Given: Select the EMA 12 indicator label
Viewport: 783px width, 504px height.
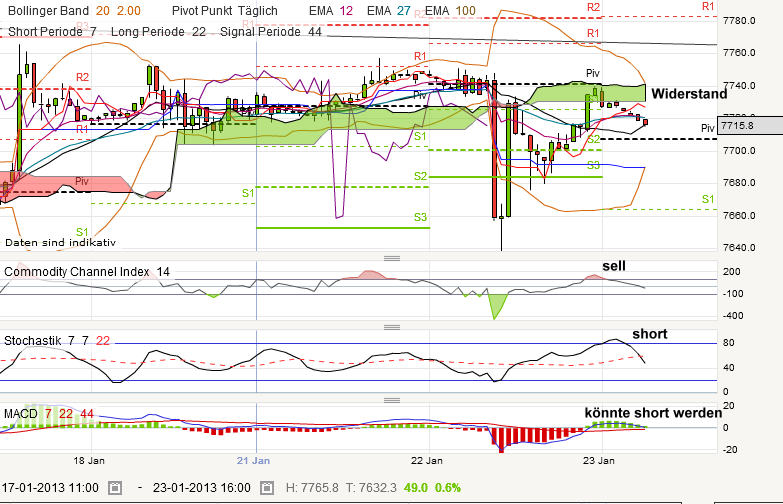Looking at the screenshot, I should [331, 10].
